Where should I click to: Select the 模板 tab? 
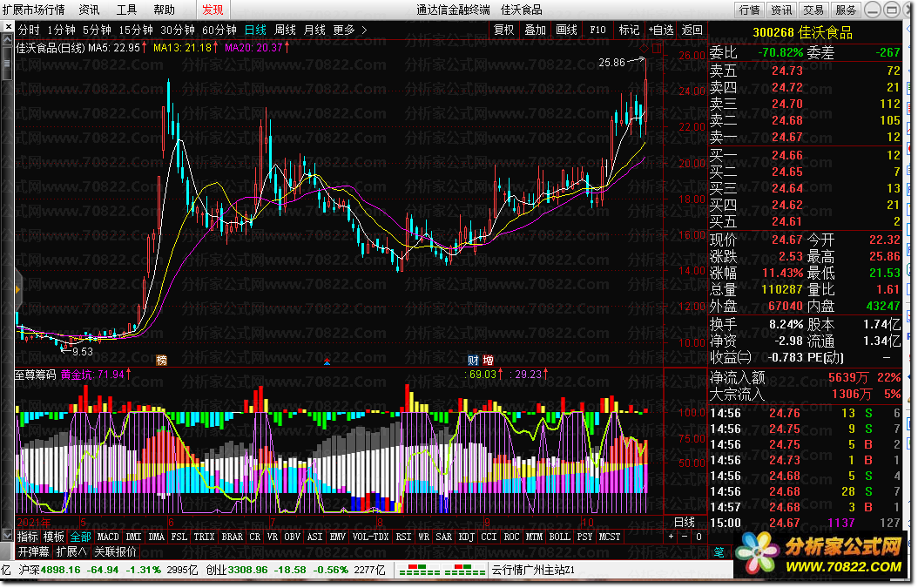[54, 537]
